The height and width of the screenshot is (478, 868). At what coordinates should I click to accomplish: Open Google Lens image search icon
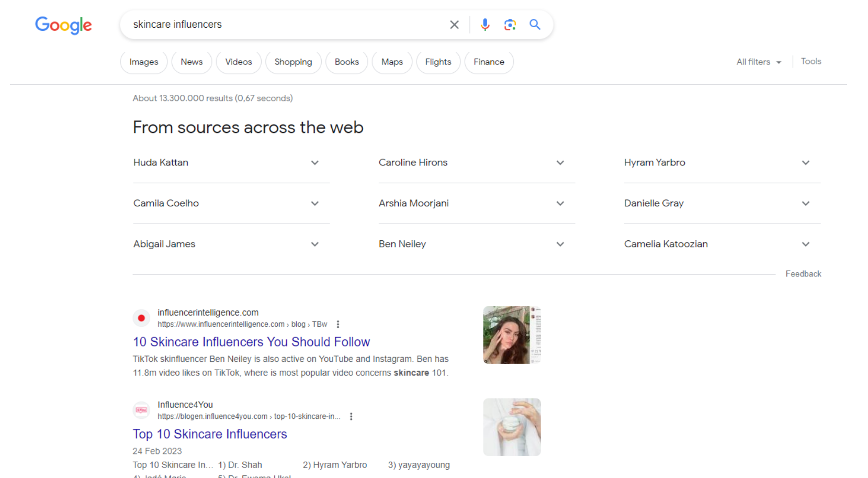510,25
